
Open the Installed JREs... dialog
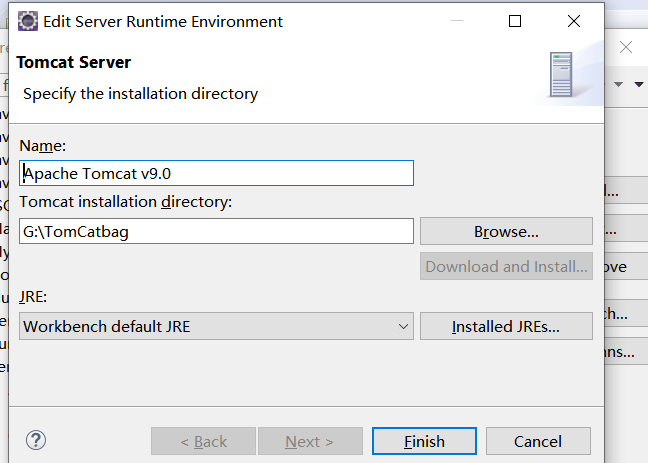(506, 326)
